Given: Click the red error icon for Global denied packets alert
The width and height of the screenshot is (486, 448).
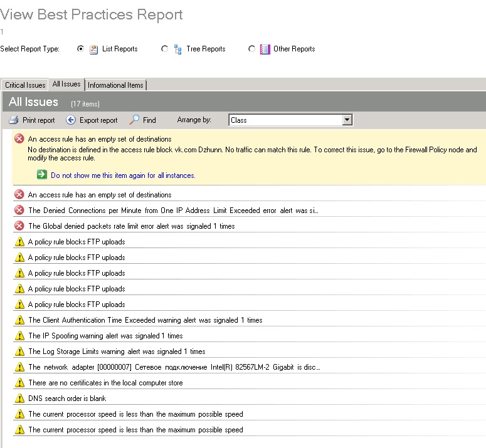Looking at the screenshot, I should click(19, 226).
